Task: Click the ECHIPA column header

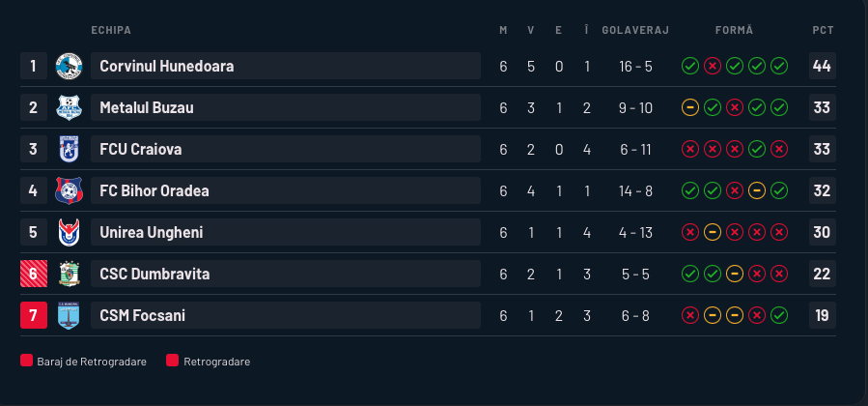Action: tap(111, 30)
